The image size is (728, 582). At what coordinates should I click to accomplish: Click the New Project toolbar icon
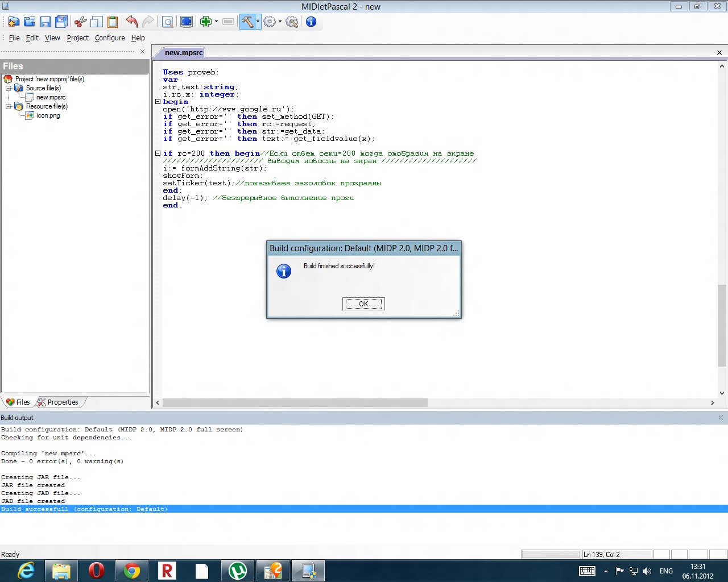[x=14, y=22]
